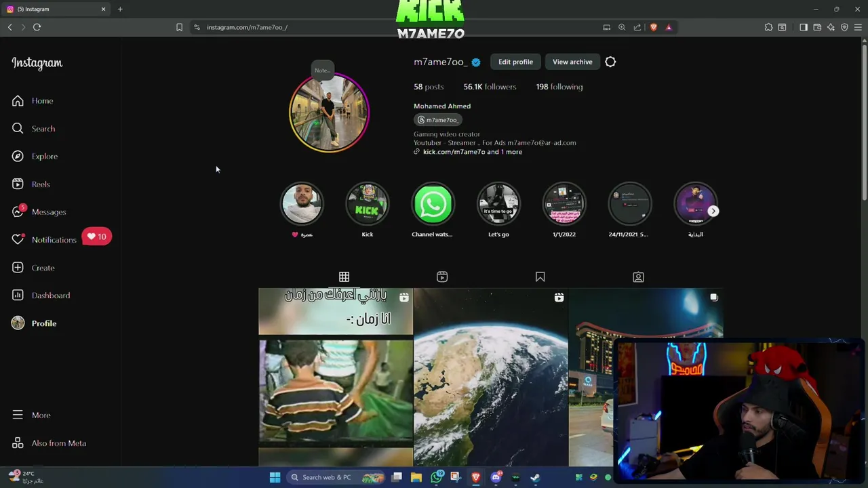Click the Brave Rewards triangle icon

click(x=669, y=27)
